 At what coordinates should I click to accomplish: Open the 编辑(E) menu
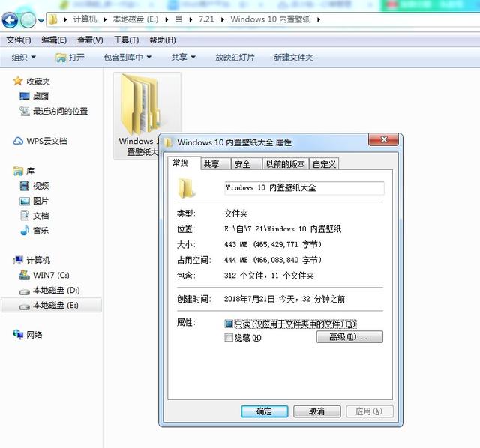click(x=54, y=40)
